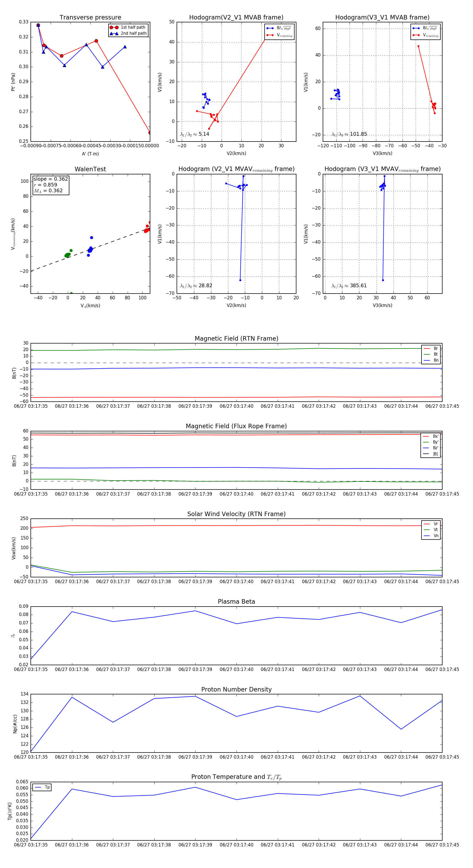Click the '1st half path' red legend marker
Image resolution: width=473 pixels, height=868 pixels.
coord(114,27)
